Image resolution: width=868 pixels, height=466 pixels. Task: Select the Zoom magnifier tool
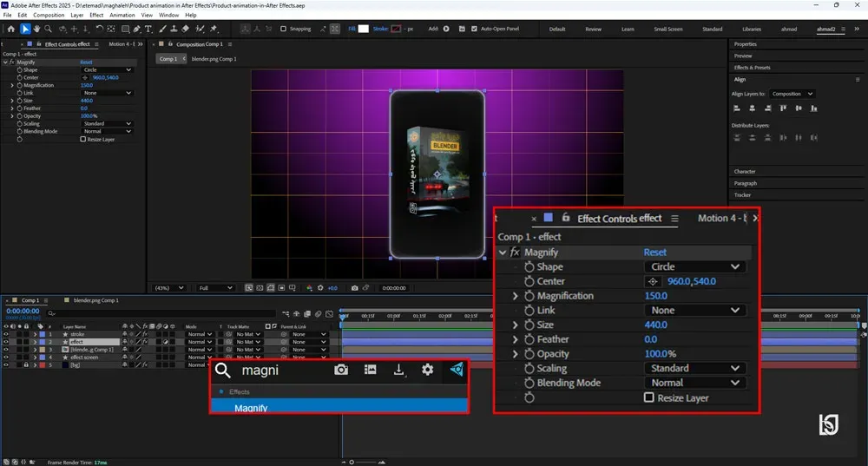click(x=48, y=29)
